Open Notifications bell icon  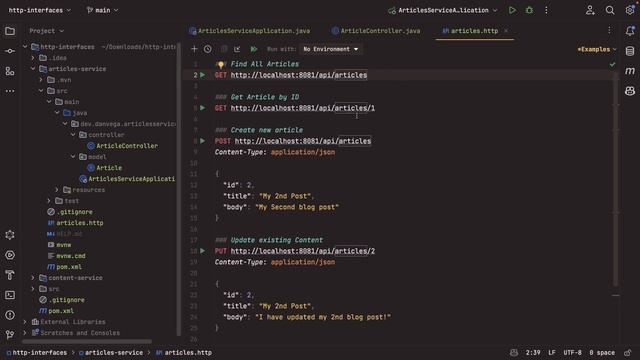(x=630, y=31)
